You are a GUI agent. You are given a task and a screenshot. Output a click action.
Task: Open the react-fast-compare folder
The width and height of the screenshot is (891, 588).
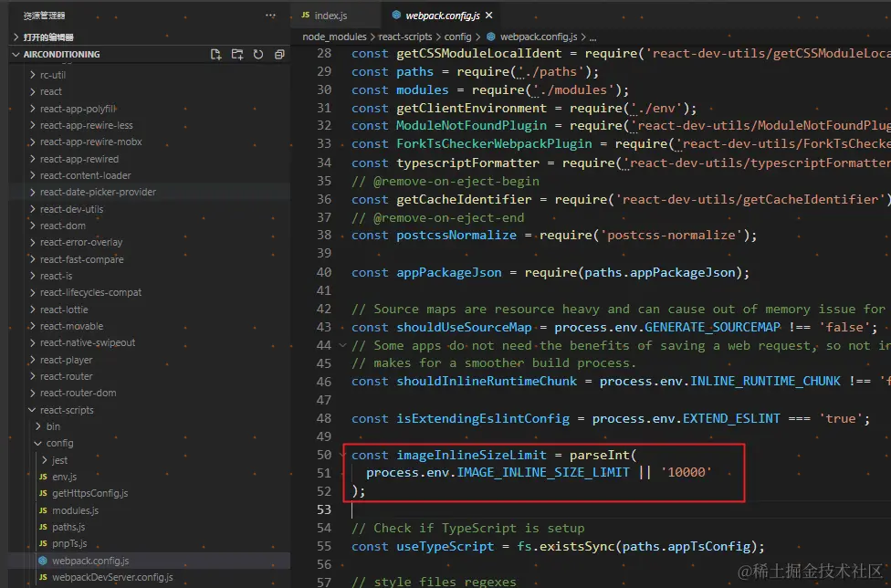pos(82,259)
